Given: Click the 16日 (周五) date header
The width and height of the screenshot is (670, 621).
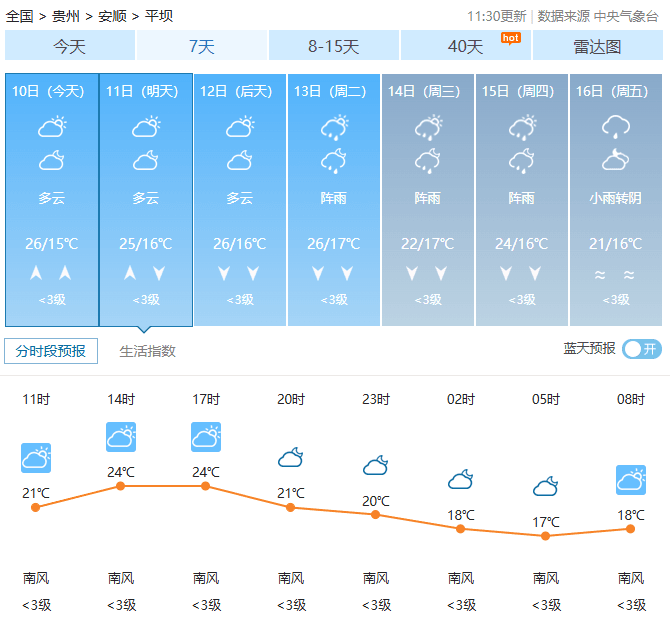Looking at the screenshot, I should (x=612, y=91).
